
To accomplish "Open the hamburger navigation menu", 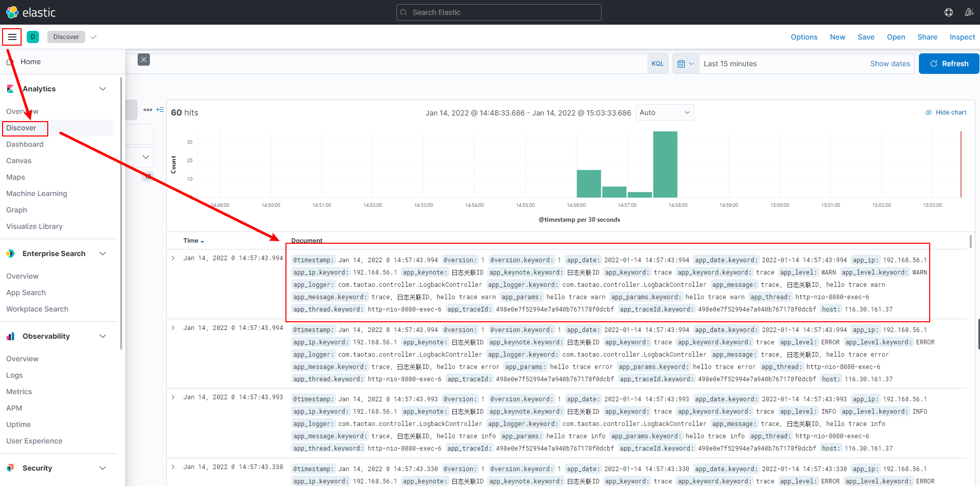I will (12, 37).
